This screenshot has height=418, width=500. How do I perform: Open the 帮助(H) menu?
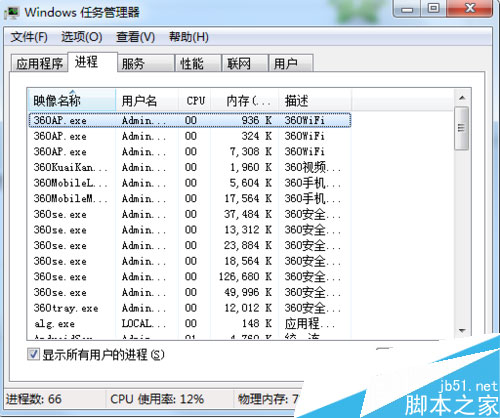[x=189, y=37]
